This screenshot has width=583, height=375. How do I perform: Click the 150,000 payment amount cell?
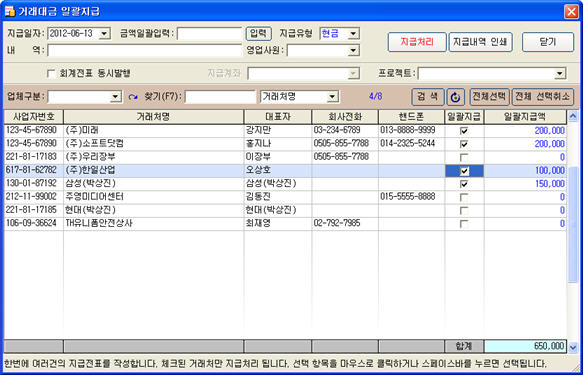tap(525, 184)
